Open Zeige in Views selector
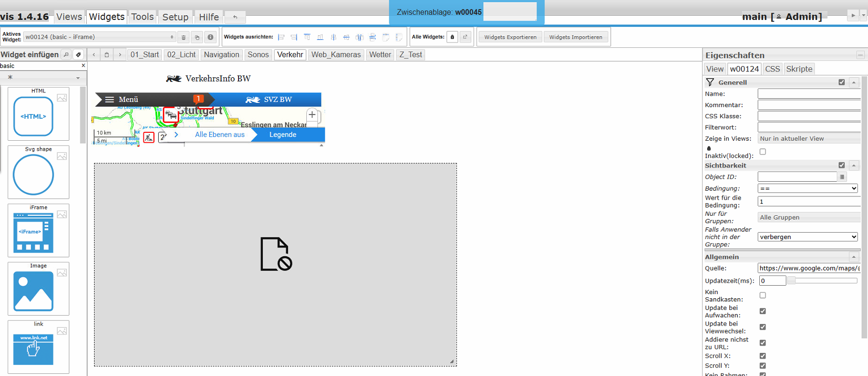This screenshot has width=868, height=376. (809, 139)
